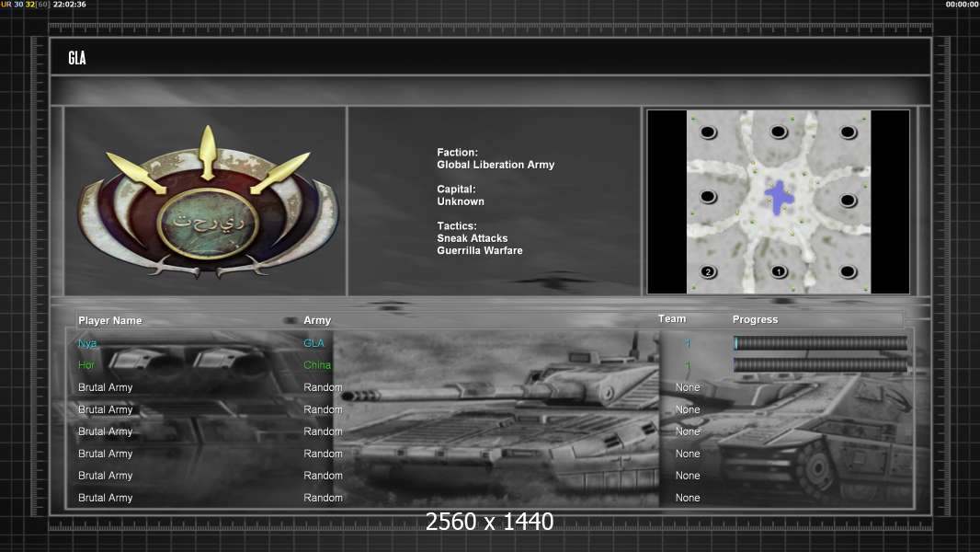980x552 pixels.
Task: Pick the top-center start position on the map
Action: [779, 132]
